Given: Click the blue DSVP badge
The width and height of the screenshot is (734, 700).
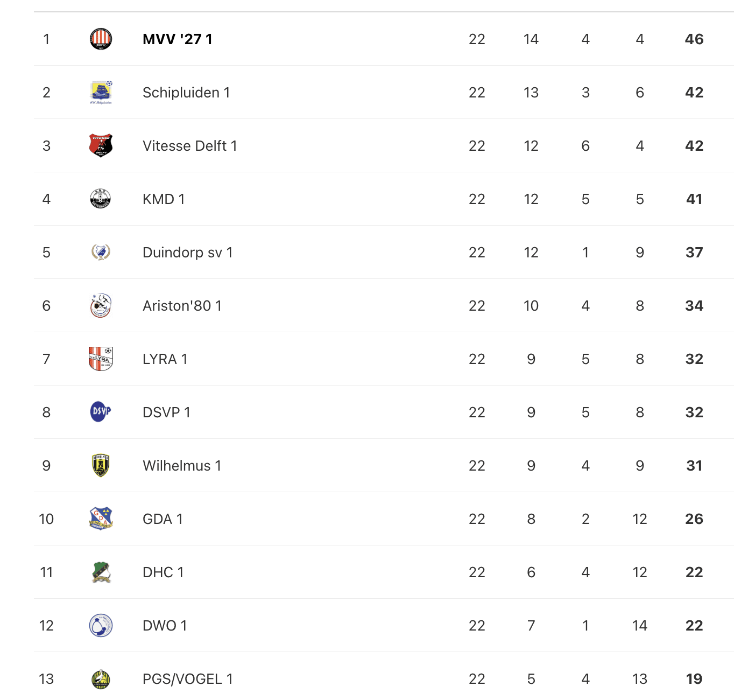Looking at the screenshot, I should click(101, 412).
